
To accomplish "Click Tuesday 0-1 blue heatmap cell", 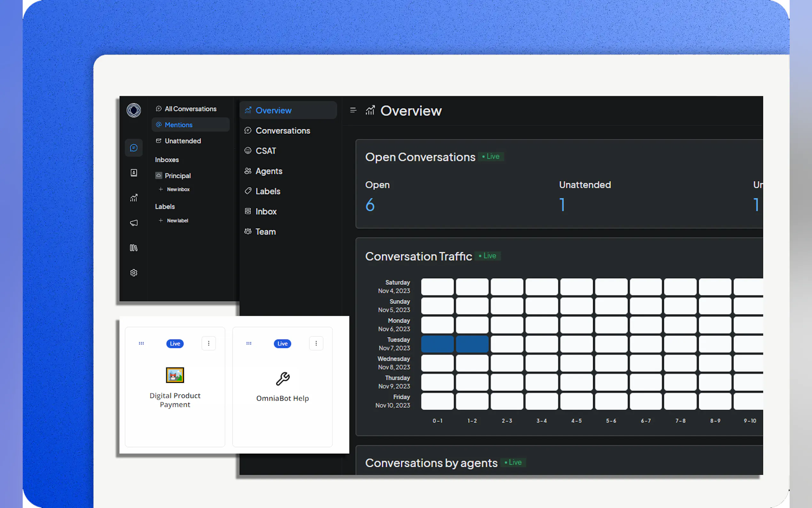I will [x=437, y=344].
